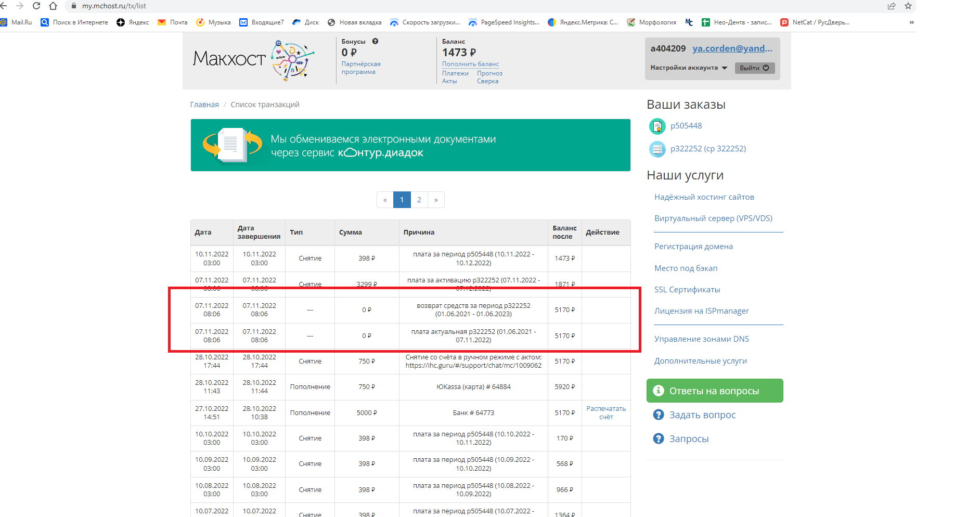Open the Новая вкладка bookmark

(354, 22)
